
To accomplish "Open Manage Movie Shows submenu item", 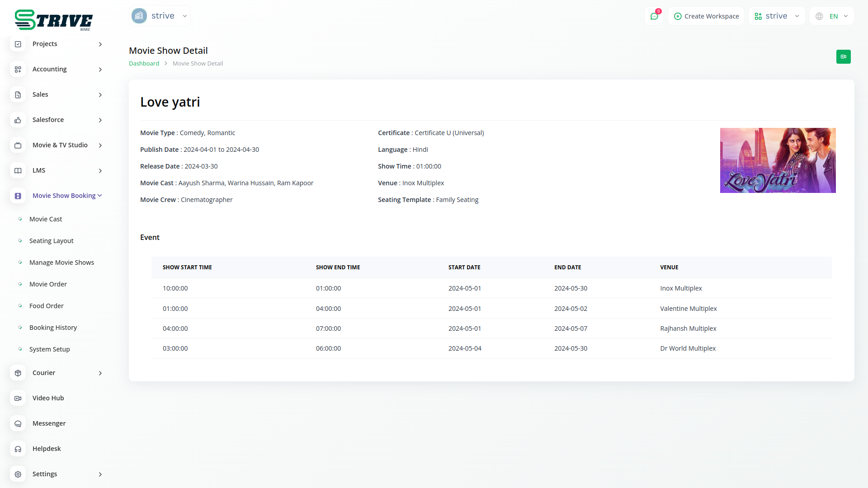I will point(61,263).
